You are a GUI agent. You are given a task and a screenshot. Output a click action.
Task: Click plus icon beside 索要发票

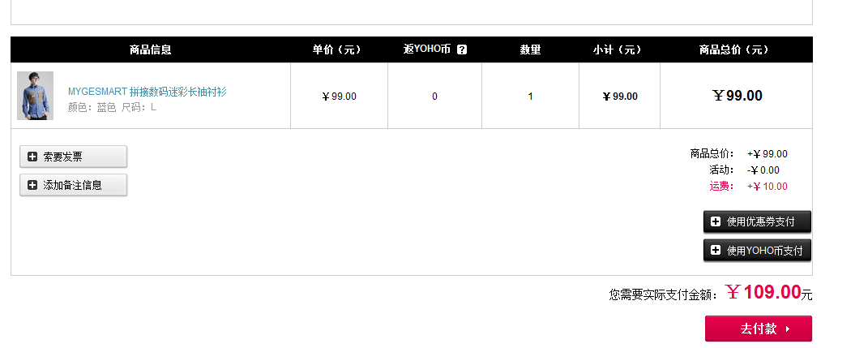click(32, 157)
